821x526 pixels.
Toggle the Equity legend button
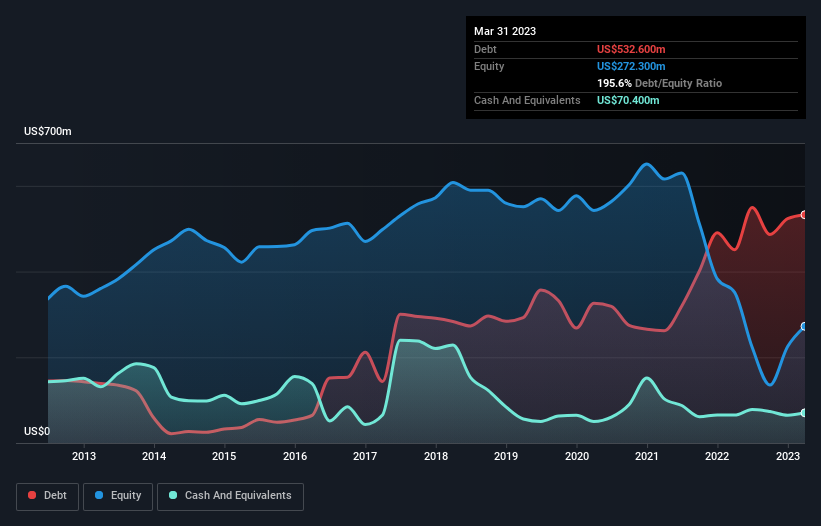(x=118, y=496)
